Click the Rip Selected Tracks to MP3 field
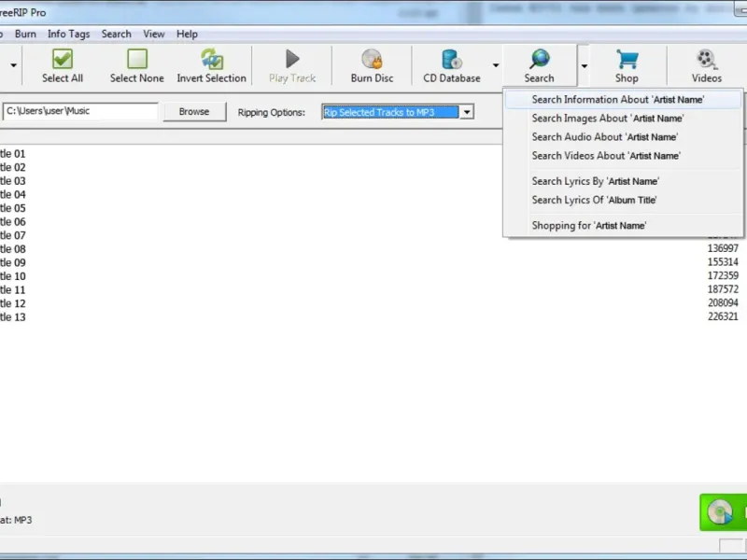The image size is (747, 560). (390, 112)
